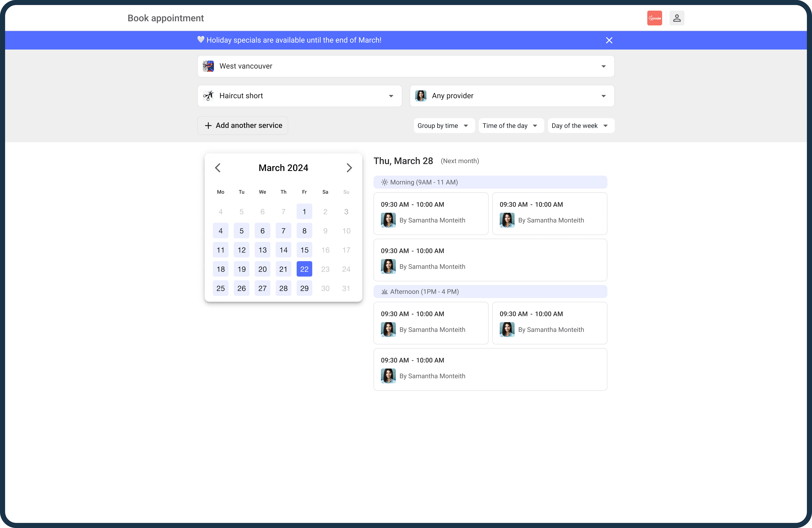Viewport: 812px width, 528px height.
Task: Open the Time of the day dropdown
Action: pyautogui.click(x=511, y=126)
